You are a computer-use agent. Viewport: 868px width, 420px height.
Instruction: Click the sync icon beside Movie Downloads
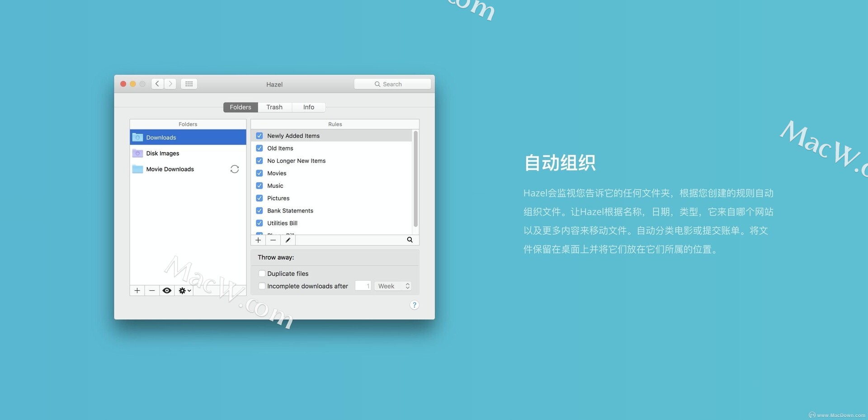tap(234, 169)
